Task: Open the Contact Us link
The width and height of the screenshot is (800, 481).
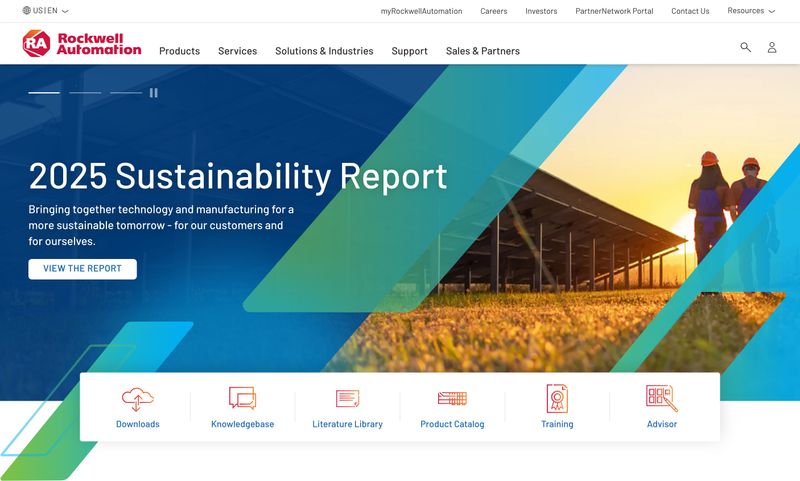Action: click(x=690, y=11)
